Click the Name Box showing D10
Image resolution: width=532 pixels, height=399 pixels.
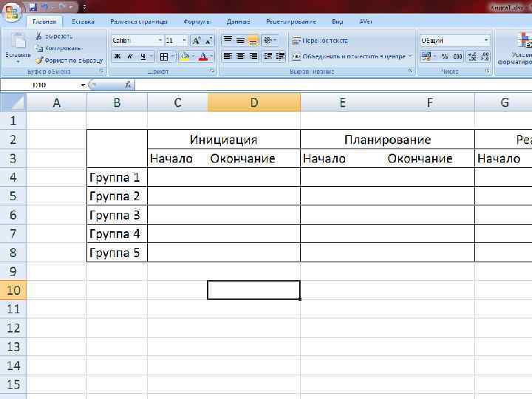[x=40, y=85]
